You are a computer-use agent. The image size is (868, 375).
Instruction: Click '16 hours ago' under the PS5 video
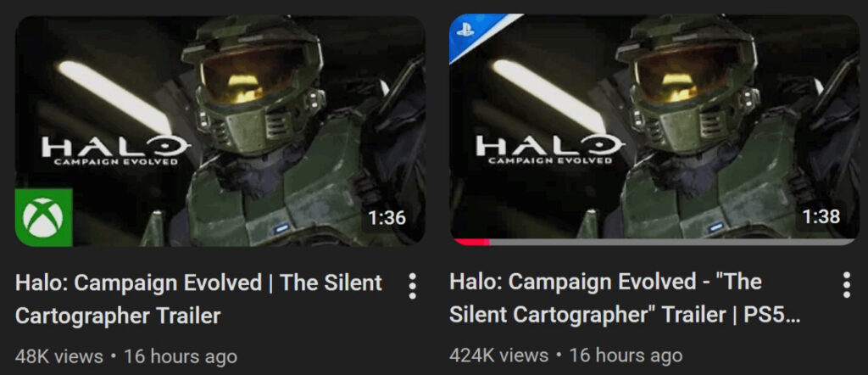click(626, 355)
